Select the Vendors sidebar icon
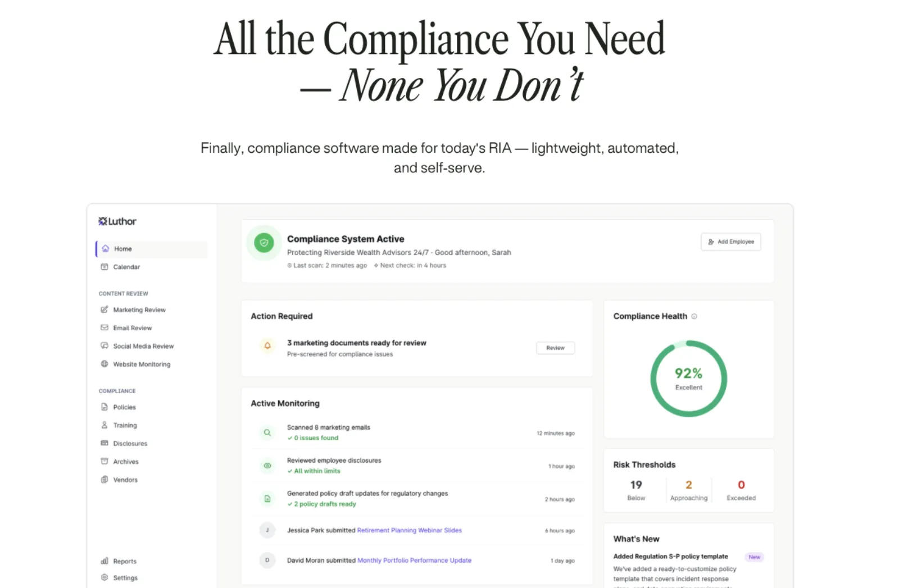 point(105,480)
